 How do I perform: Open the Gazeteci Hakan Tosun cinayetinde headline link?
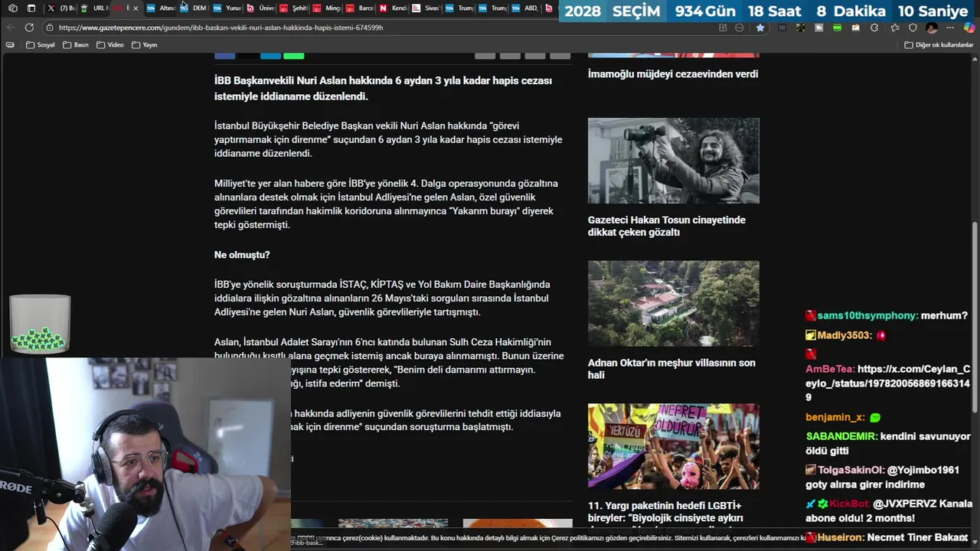[667, 226]
